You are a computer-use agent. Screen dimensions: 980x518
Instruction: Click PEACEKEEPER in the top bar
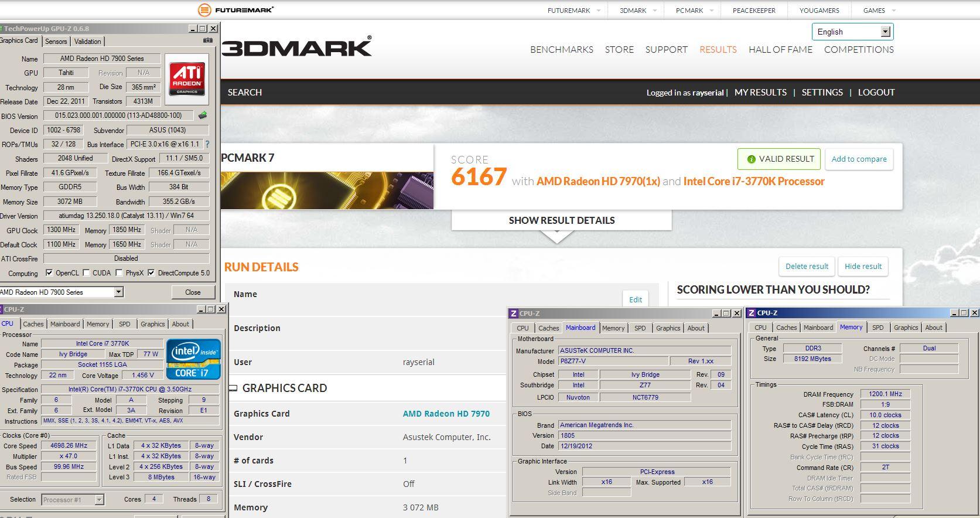754,11
